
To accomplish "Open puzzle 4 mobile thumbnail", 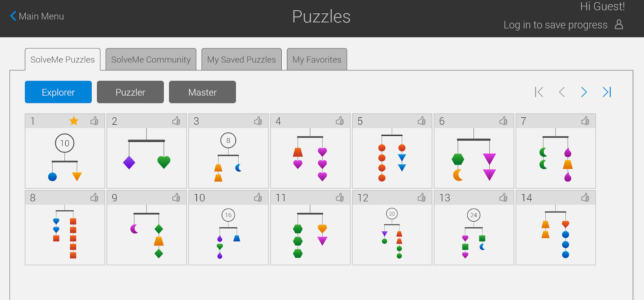I will [x=310, y=158].
